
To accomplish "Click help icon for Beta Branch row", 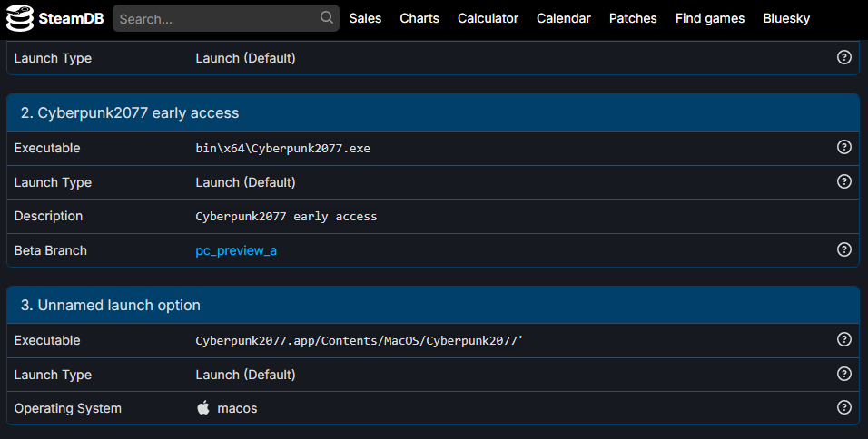I will 843,250.
